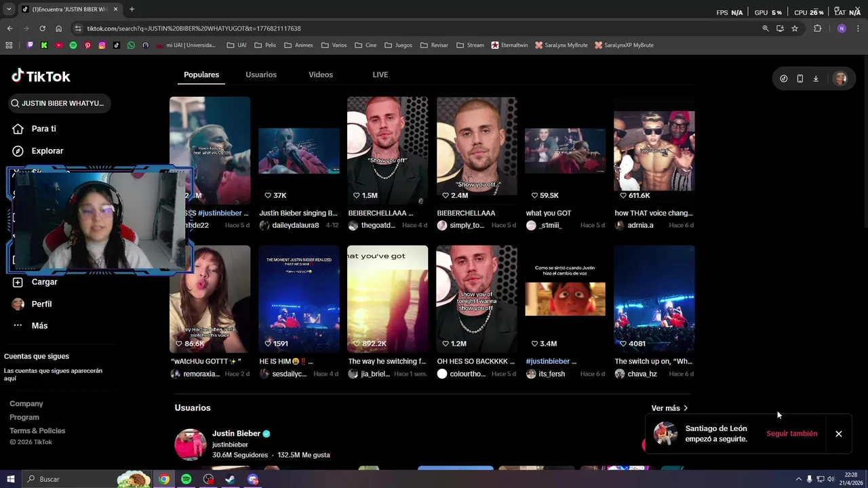Open the Animes bookmarks folder
Viewport: 868px width, 488px height.
click(298, 45)
